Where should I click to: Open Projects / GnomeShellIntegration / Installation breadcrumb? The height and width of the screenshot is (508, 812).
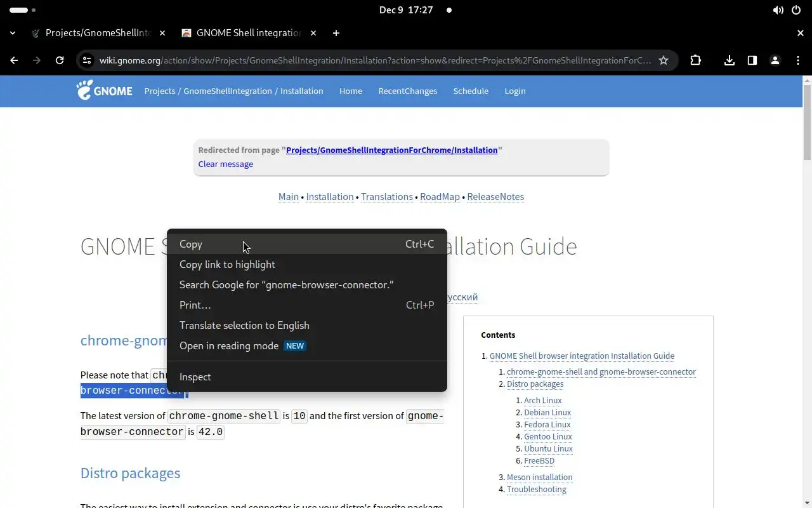[x=233, y=91]
